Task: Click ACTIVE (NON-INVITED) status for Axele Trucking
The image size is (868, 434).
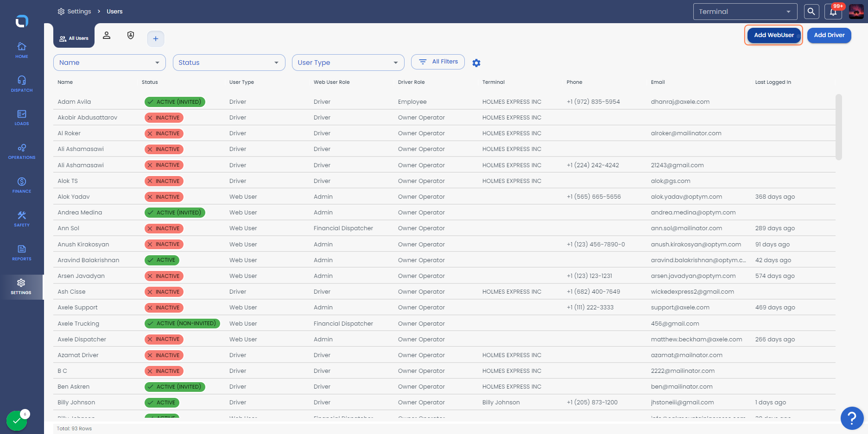Action: [x=182, y=323]
